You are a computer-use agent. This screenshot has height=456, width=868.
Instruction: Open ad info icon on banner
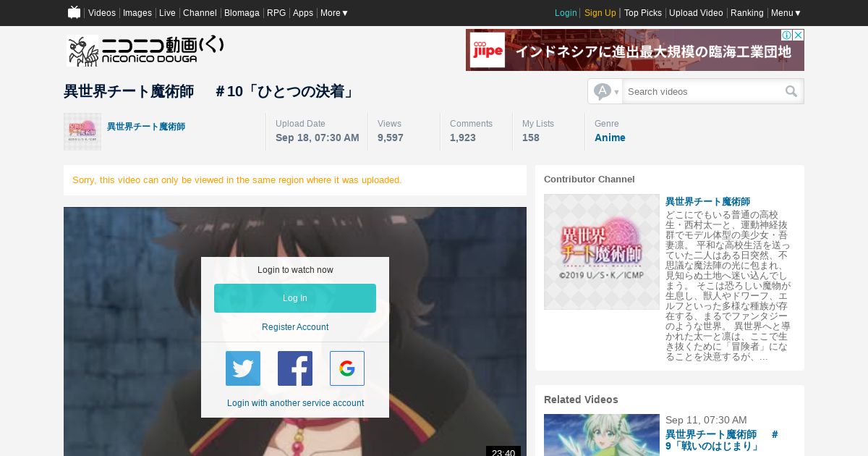click(787, 35)
